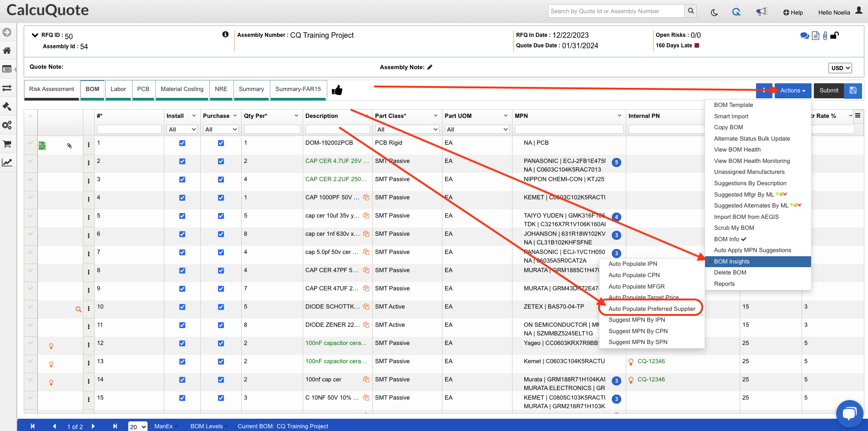868x431 pixels.
Task: Go to home icon in sidebar
Action: [x=7, y=51]
